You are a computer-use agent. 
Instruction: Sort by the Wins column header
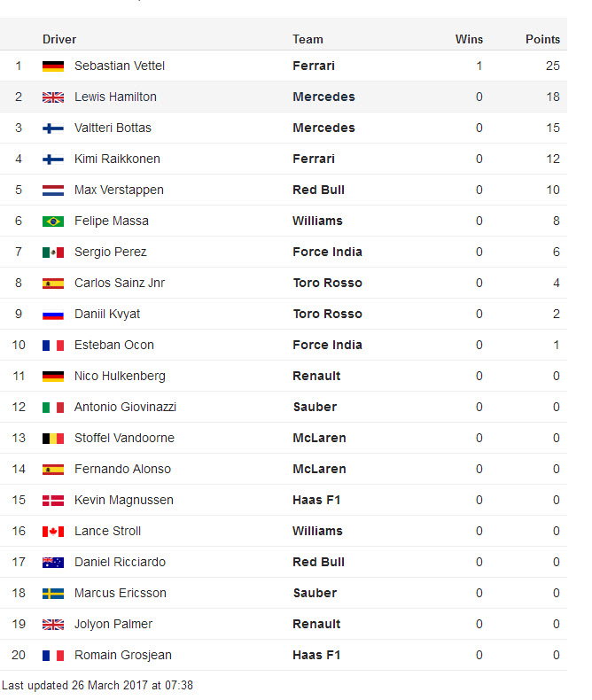click(469, 39)
